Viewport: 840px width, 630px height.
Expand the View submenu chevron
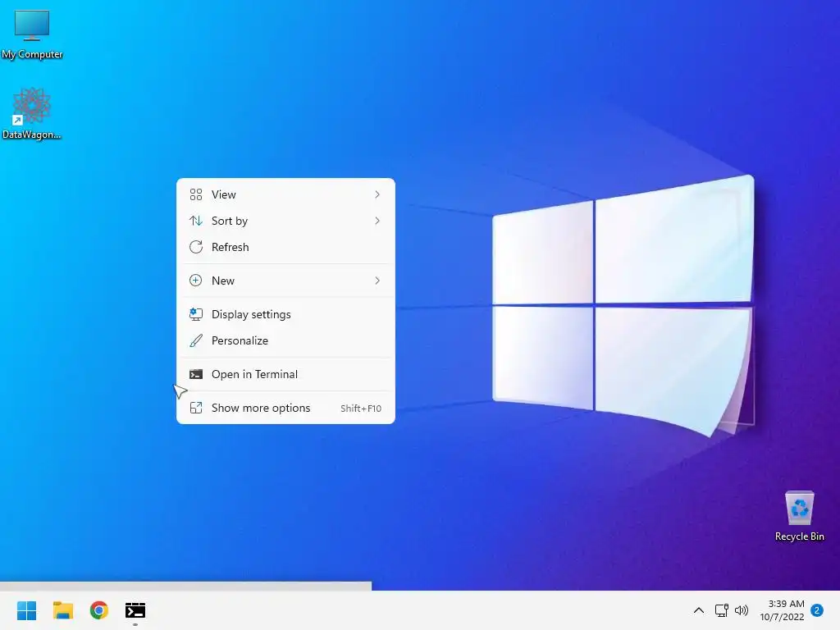click(377, 194)
